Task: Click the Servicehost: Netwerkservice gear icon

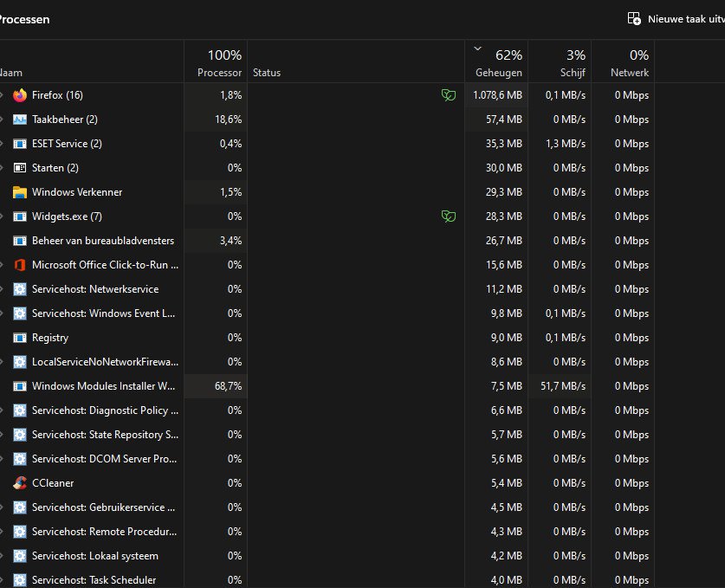Action: click(20, 289)
